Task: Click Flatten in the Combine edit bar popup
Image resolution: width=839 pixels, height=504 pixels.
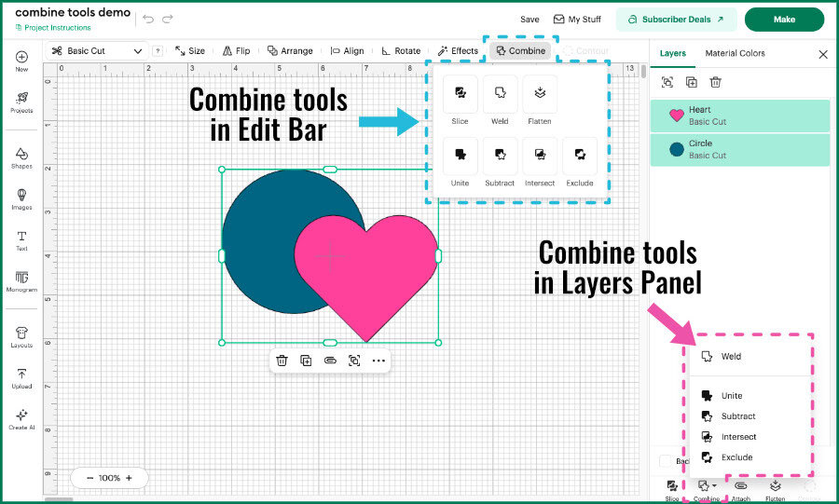Action: click(x=540, y=93)
